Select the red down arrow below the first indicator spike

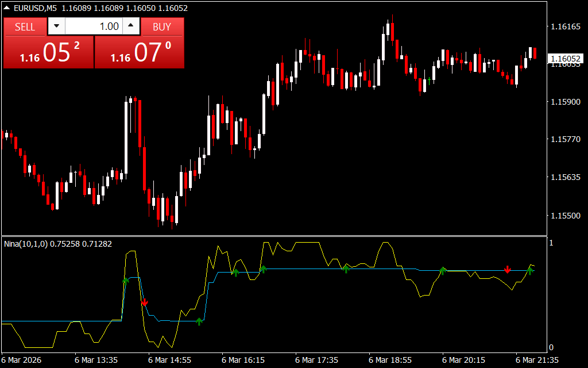[x=145, y=302]
